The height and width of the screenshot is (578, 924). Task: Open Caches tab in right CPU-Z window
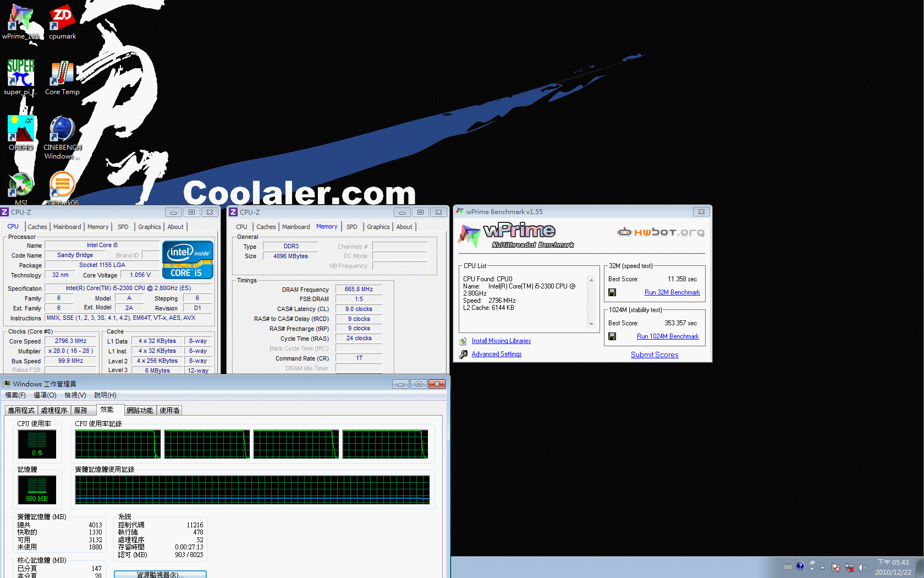[x=266, y=227]
